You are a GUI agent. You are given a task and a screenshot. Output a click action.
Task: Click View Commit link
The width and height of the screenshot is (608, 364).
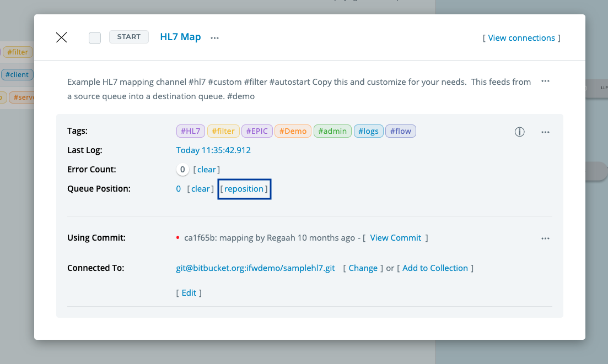click(x=395, y=238)
